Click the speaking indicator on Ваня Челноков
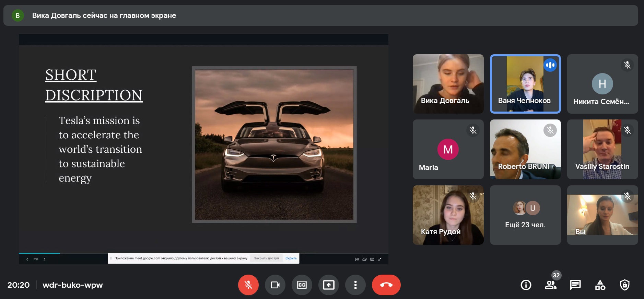This screenshot has height=299, width=644. pyautogui.click(x=550, y=65)
